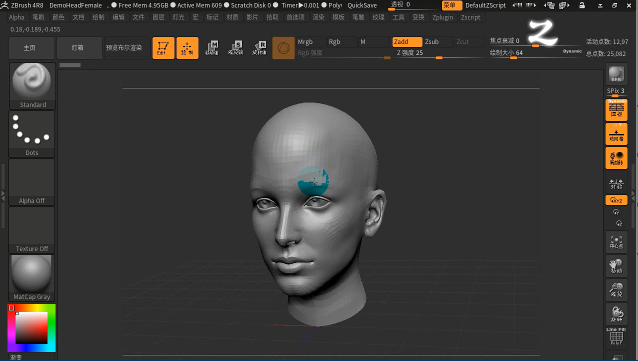The image size is (638, 361).
Task: Open the Alpha menu
Action: pyautogui.click(x=17, y=17)
